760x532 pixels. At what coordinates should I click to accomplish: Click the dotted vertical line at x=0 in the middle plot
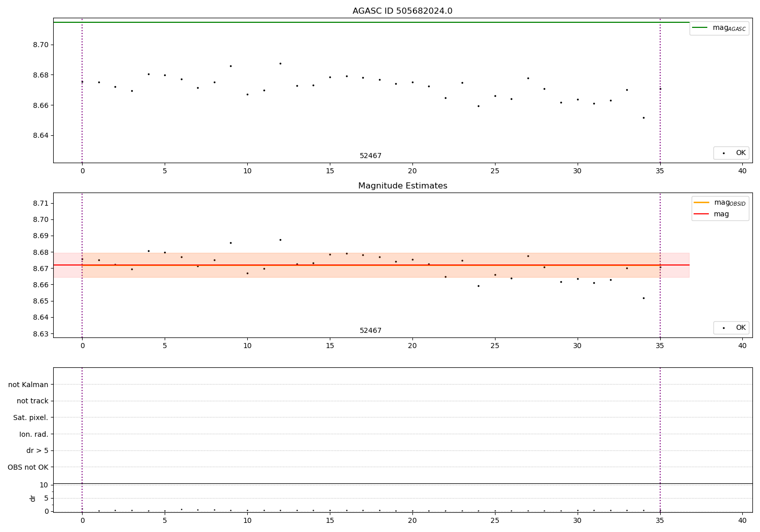pos(82,265)
